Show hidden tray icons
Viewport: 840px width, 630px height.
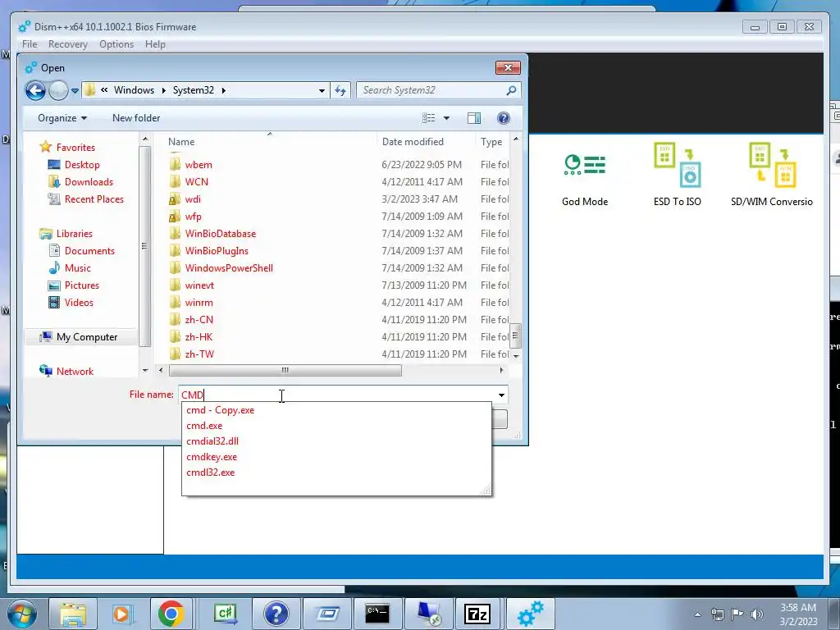click(697, 614)
